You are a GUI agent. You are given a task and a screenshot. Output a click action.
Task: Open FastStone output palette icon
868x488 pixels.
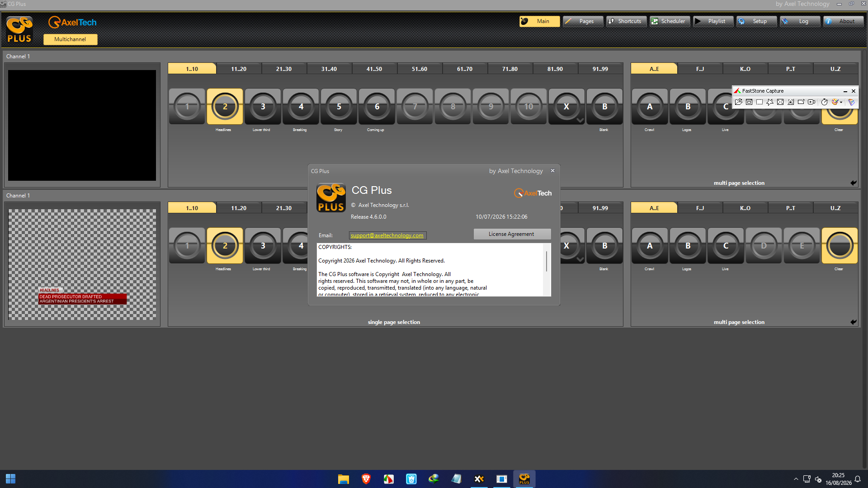tap(835, 102)
